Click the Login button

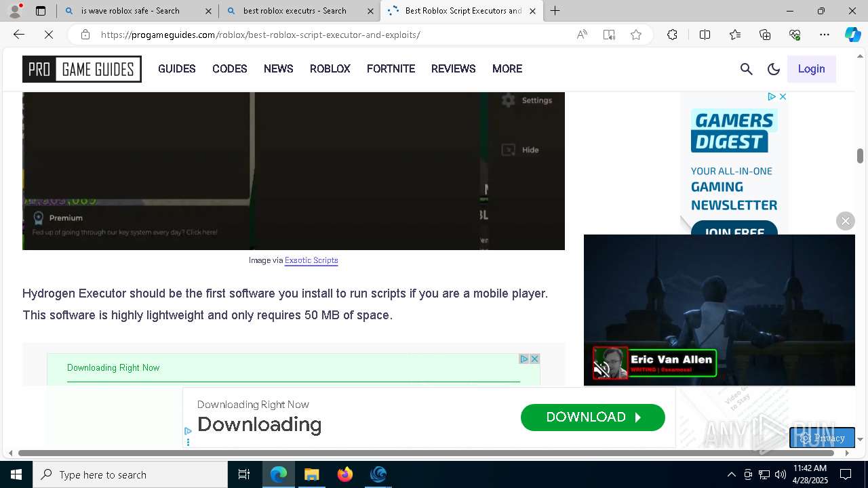click(811, 68)
